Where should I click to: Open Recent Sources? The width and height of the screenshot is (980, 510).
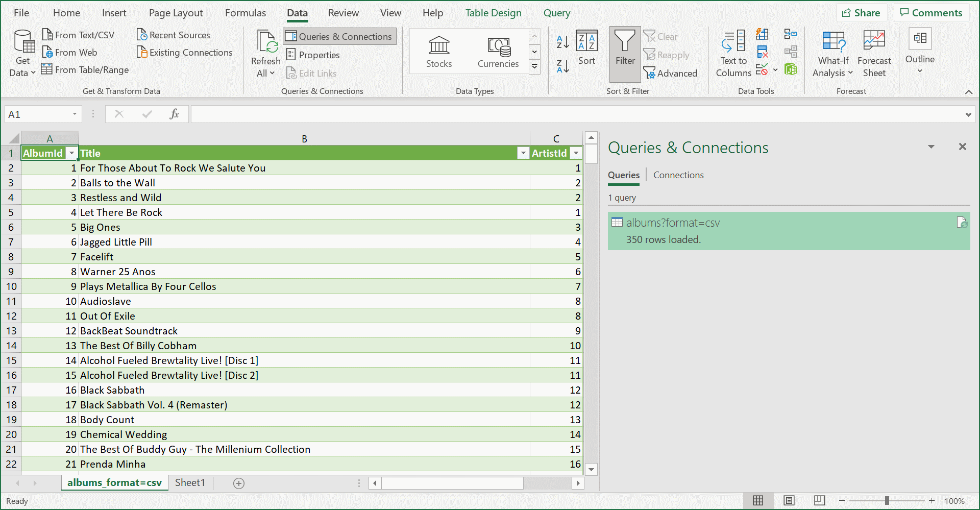174,35
